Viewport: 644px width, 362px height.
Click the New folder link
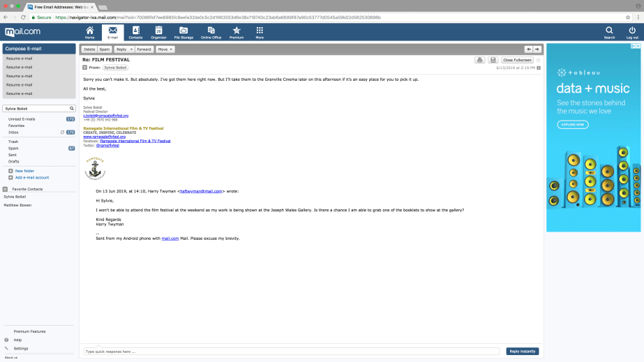click(x=24, y=171)
